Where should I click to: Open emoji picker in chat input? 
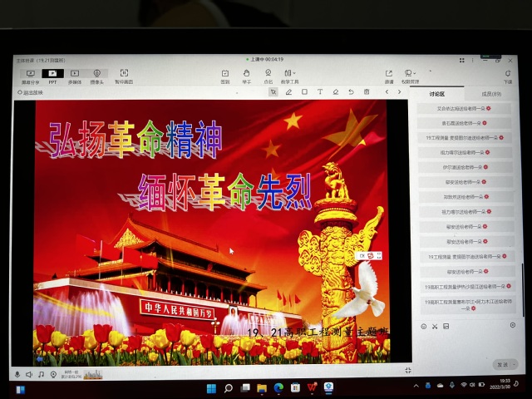(424, 326)
